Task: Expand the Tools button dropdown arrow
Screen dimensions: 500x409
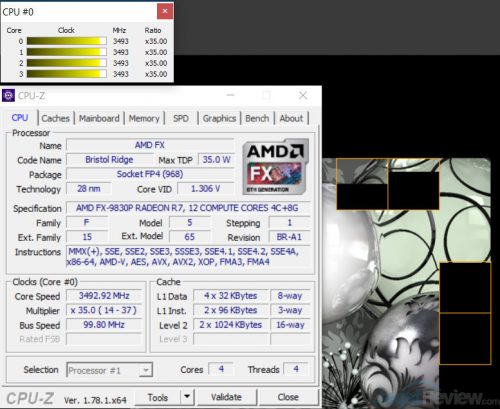Action: (x=187, y=397)
